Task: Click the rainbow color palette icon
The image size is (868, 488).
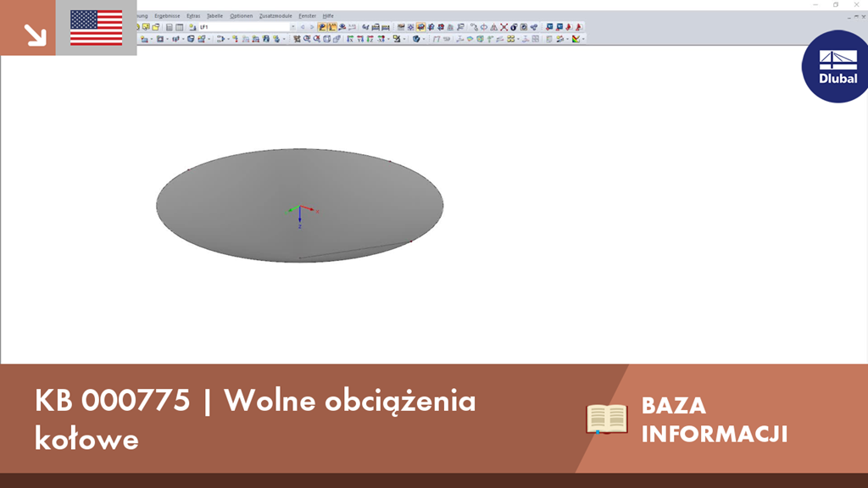Action: pyautogui.click(x=576, y=39)
